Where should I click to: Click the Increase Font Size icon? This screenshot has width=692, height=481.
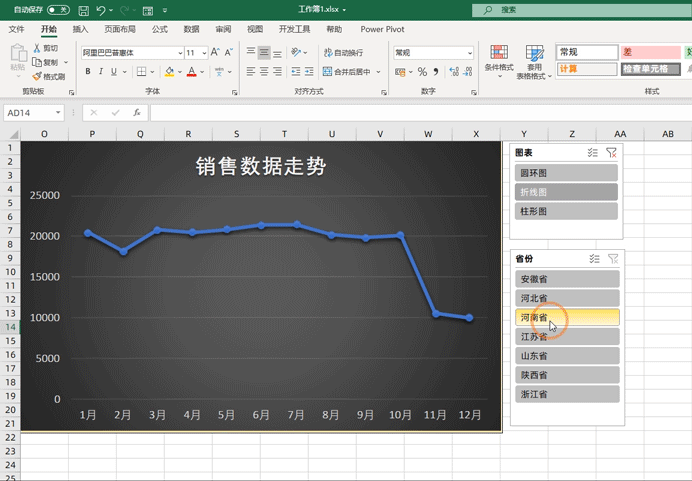(215, 53)
